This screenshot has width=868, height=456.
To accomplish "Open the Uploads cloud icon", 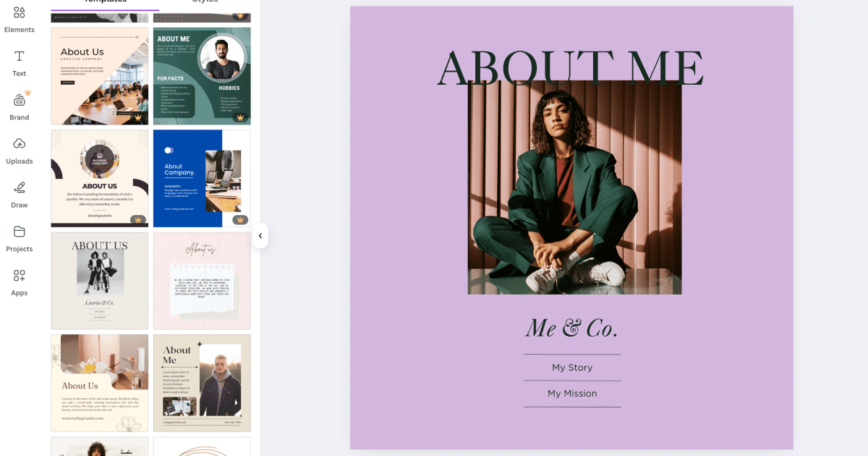I will [x=20, y=144].
